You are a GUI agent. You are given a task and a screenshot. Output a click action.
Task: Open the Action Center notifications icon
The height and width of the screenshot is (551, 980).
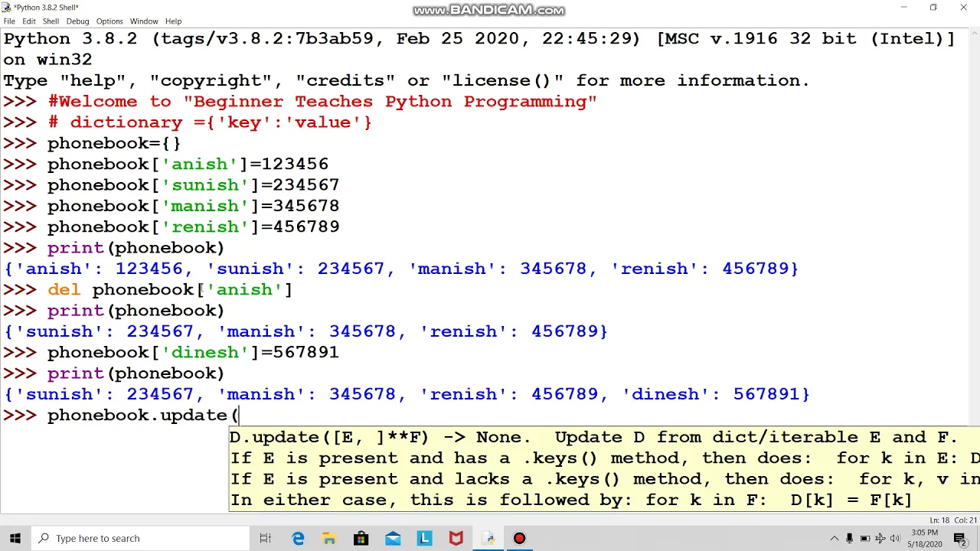coord(960,538)
